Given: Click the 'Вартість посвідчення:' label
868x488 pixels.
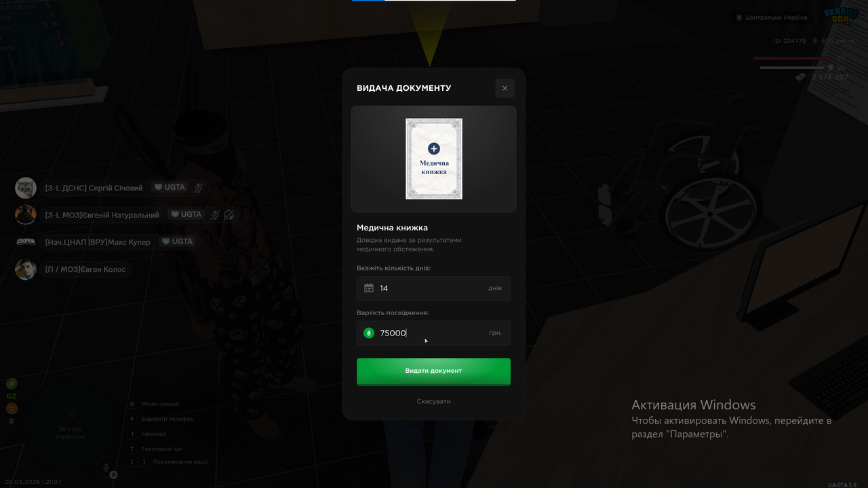Looking at the screenshot, I should click(x=393, y=313).
